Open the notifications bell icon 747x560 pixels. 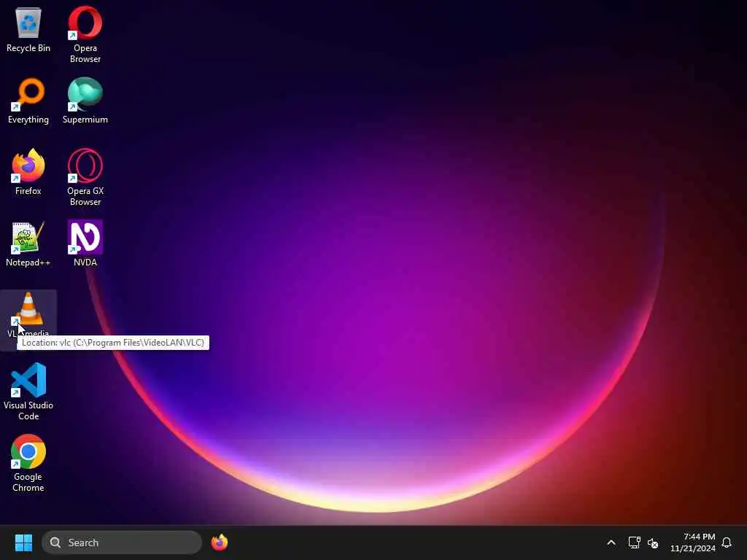pos(727,542)
